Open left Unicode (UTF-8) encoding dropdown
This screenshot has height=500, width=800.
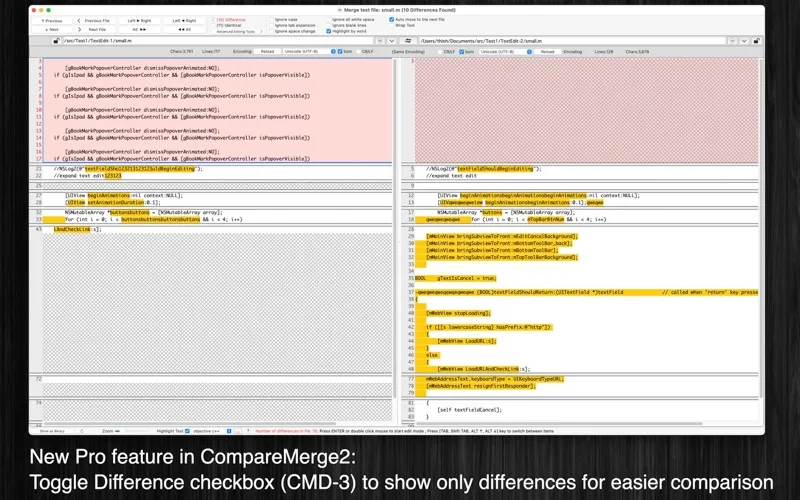click(309, 52)
